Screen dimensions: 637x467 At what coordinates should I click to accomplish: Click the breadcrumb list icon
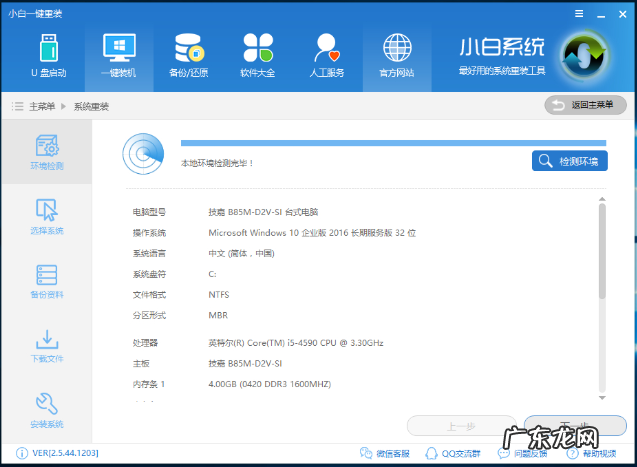coord(17,106)
